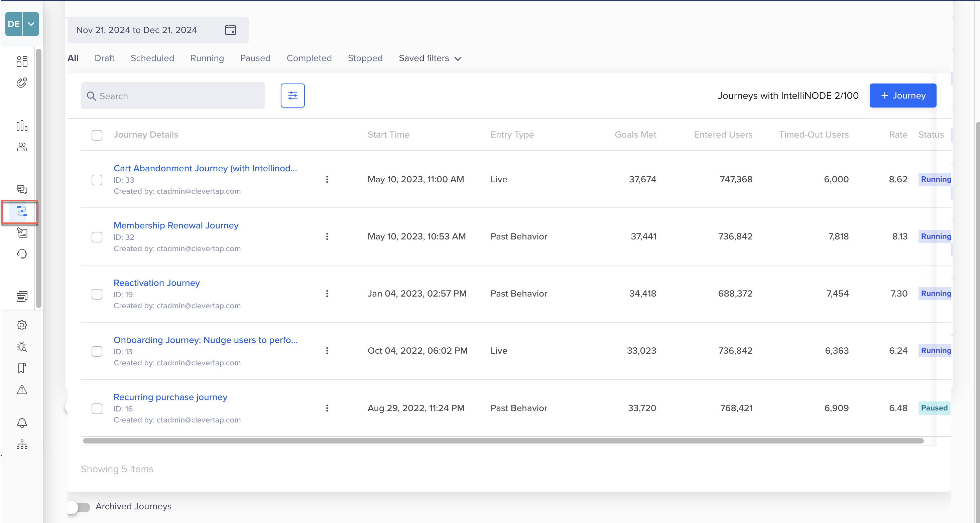Image resolution: width=980 pixels, height=523 pixels.
Task: Open the Analytics bar chart sidebar icon
Action: coord(22,126)
